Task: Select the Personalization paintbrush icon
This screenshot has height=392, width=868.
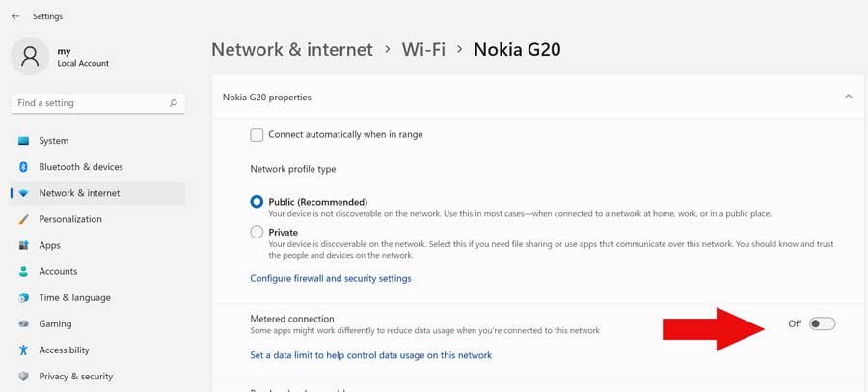Action: click(x=23, y=219)
